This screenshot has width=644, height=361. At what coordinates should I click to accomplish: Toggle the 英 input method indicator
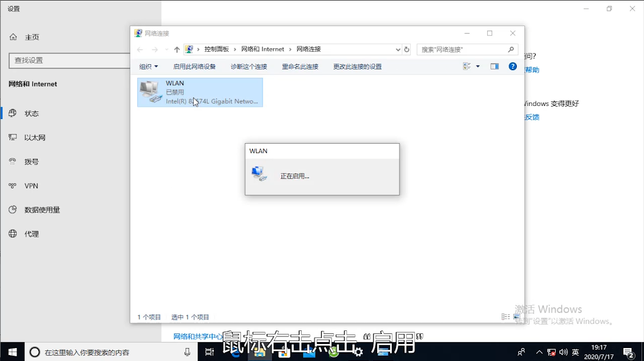(576, 352)
